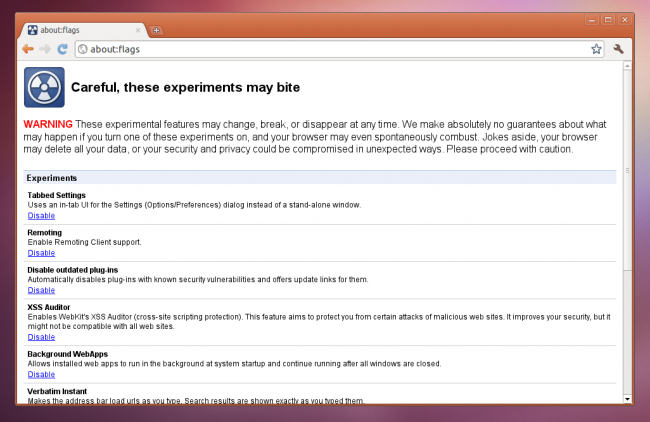Click 'Enable Remoting Client support.' description
650x422 pixels.
(x=84, y=242)
